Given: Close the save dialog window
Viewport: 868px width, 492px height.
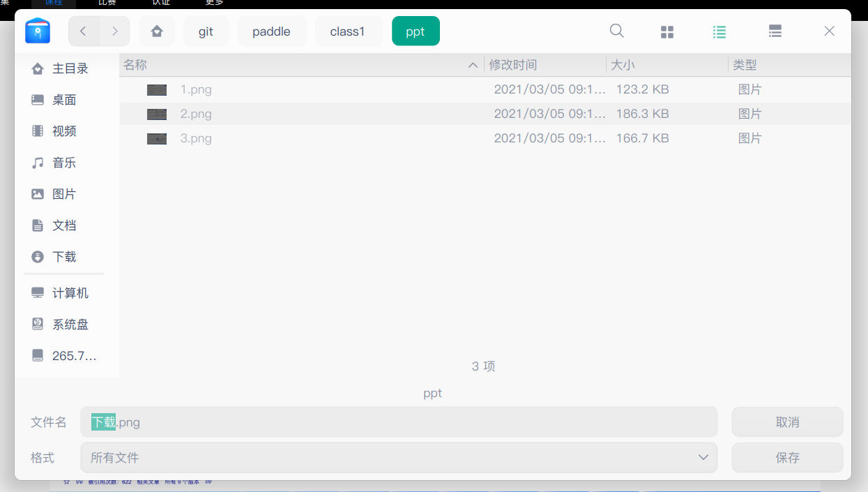Looking at the screenshot, I should (829, 31).
